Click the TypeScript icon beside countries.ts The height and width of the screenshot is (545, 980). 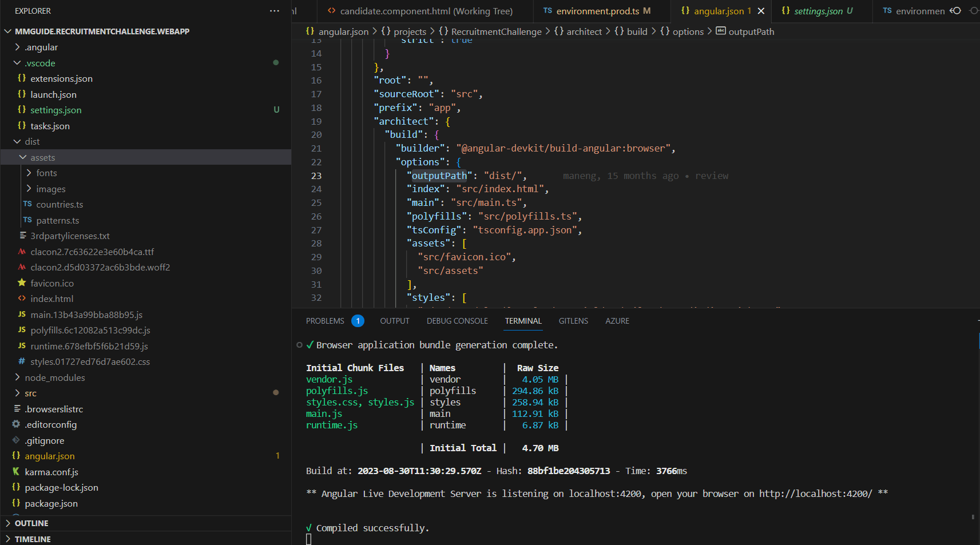(x=27, y=204)
